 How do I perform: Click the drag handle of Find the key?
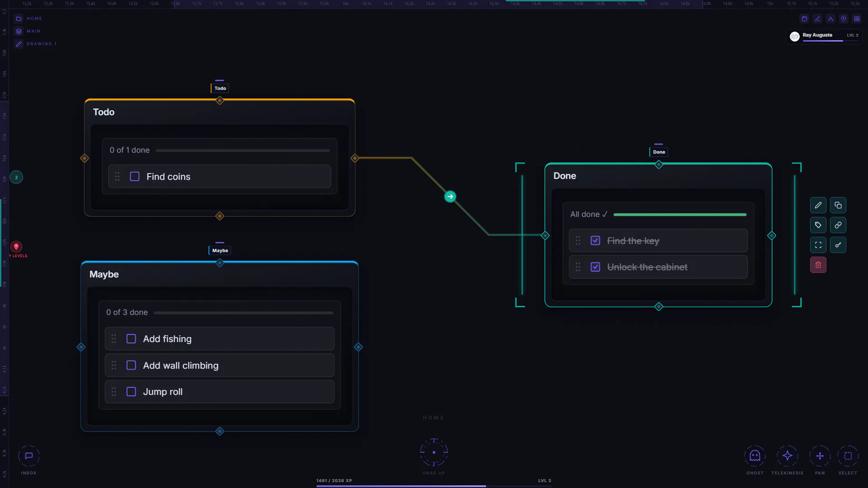coord(578,241)
